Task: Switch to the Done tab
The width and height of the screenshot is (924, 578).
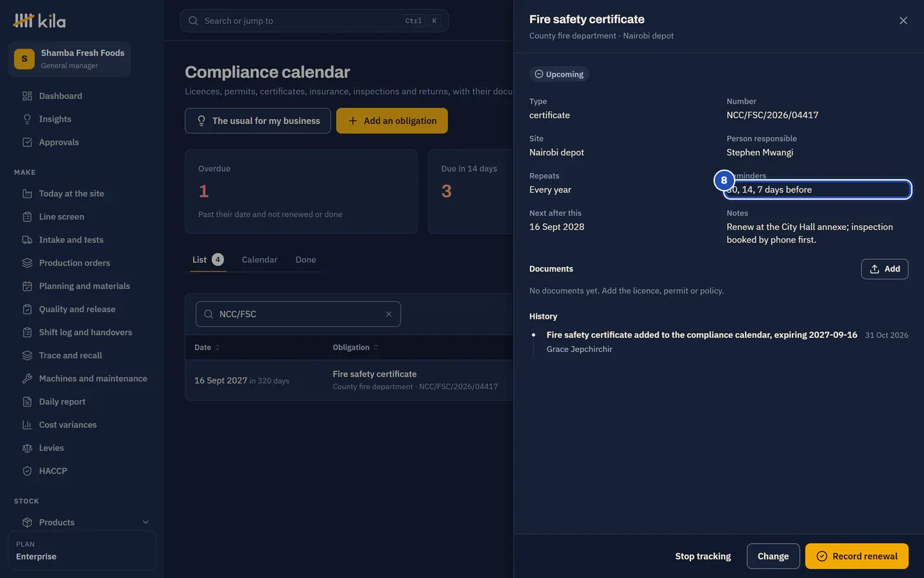Action: pos(306,259)
